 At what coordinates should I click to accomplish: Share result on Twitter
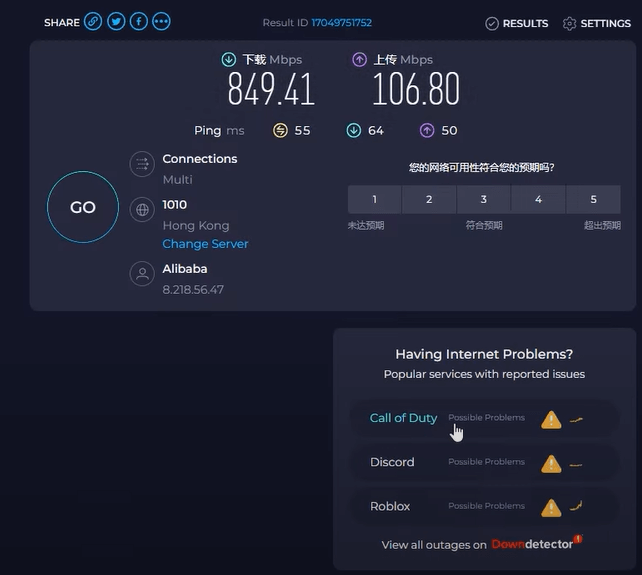pyautogui.click(x=116, y=21)
